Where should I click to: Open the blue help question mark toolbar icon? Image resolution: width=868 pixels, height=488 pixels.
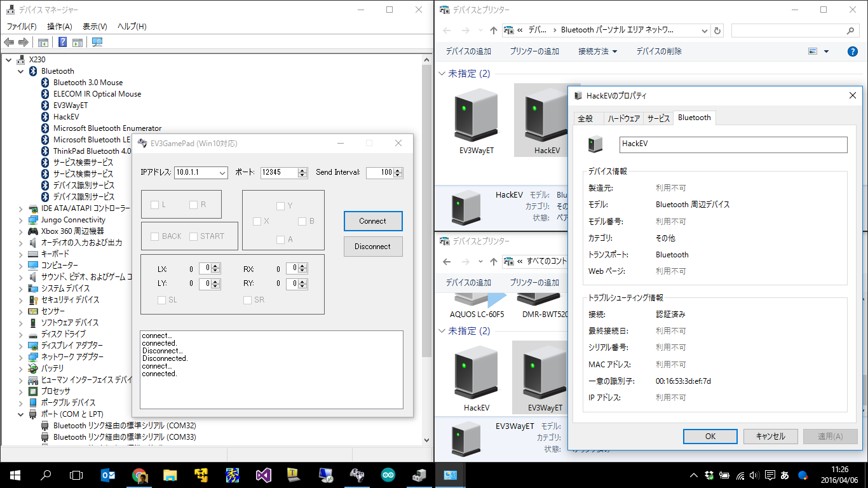tap(62, 43)
